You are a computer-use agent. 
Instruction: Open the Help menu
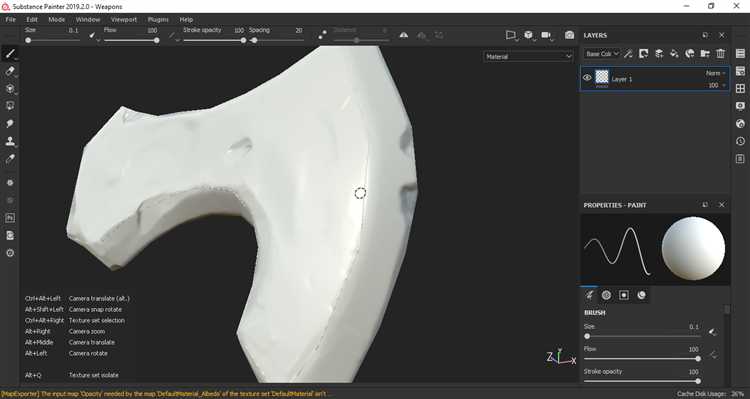[x=186, y=20]
